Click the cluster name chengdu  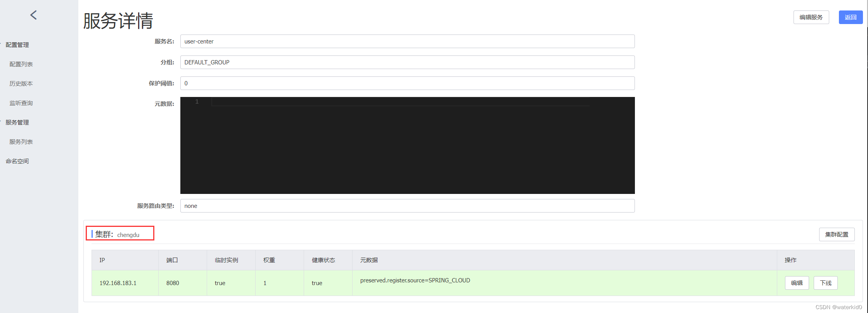point(128,235)
